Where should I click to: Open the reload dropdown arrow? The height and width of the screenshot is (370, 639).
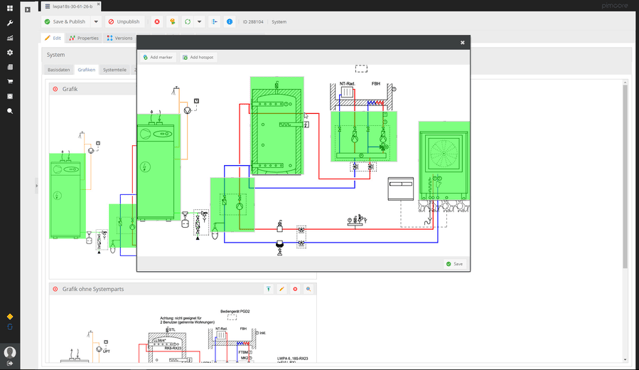click(199, 22)
